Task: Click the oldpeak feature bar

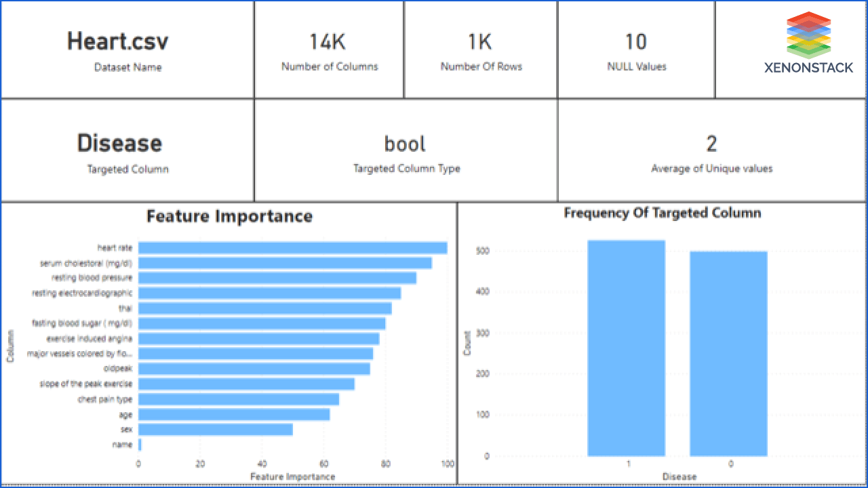Action: (254, 369)
